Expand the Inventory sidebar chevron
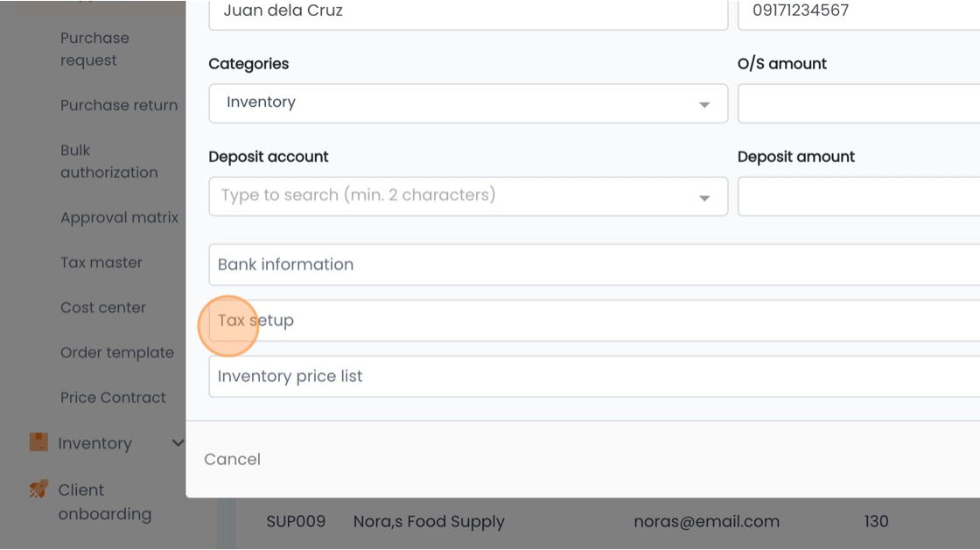The width and height of the screenshot is (980, 550). point(178,443)
